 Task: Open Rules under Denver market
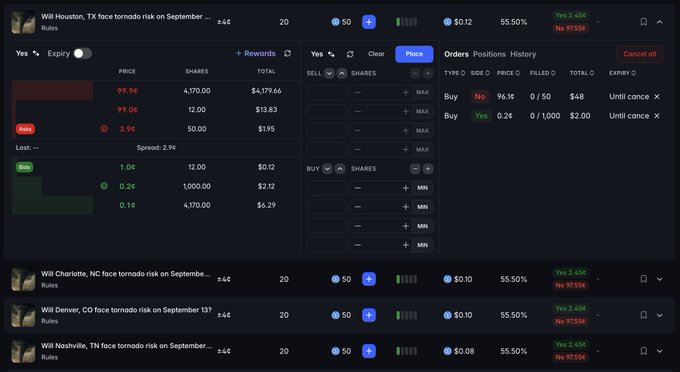coord(49,321)
